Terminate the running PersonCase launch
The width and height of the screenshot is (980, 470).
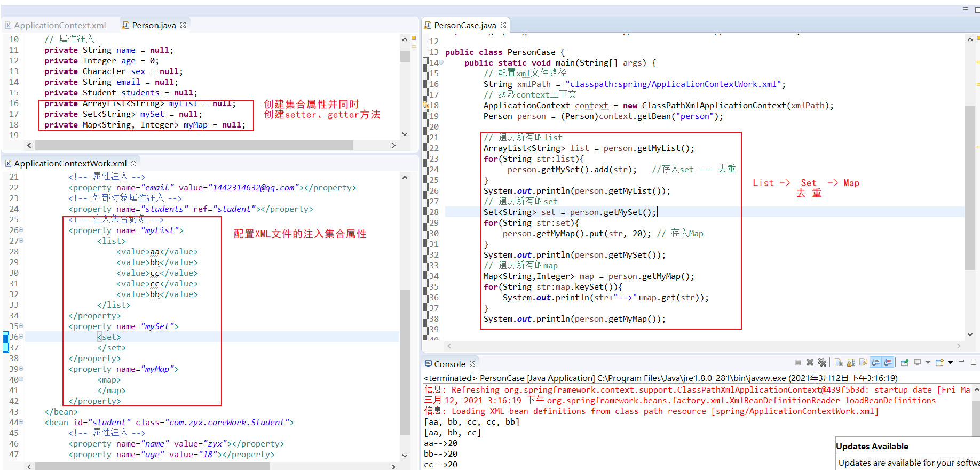click(x=797, y=362)
